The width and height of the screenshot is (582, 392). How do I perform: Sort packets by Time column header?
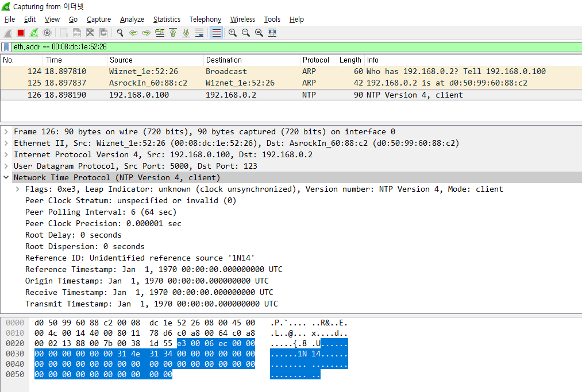pyautogui.click(x=75, y=60)
